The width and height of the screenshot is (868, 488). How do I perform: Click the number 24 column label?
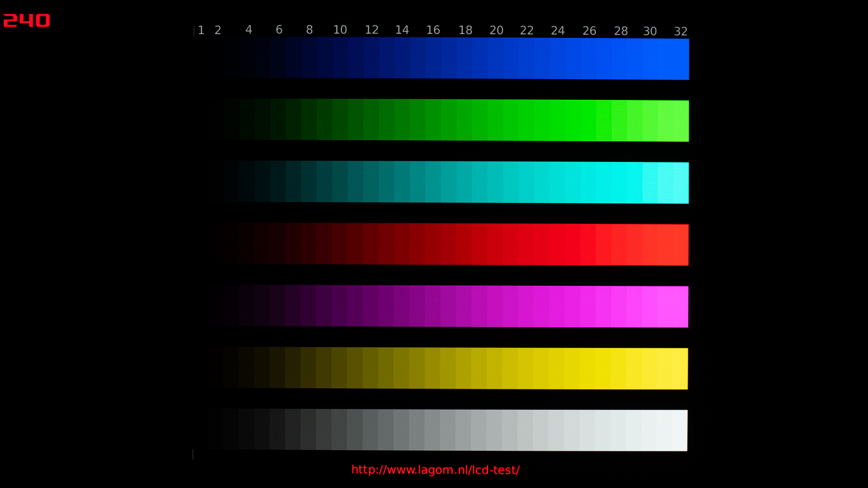tap(558, 31)
